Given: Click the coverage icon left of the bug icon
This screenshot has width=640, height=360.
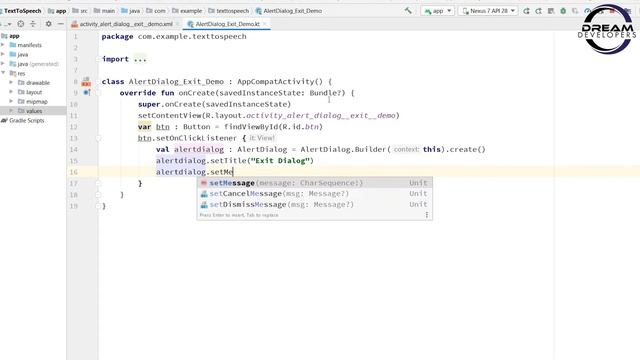Looking at the screenshot, I should coord(551,11).
